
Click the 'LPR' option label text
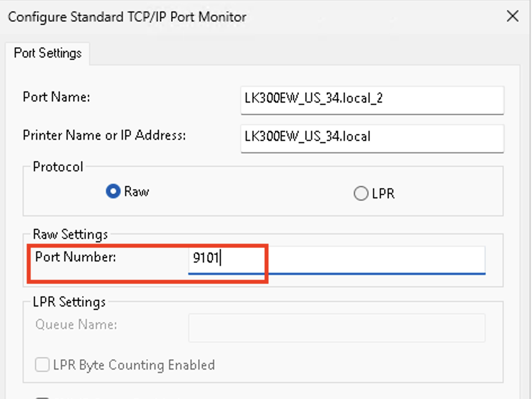(x=383, y=194)
